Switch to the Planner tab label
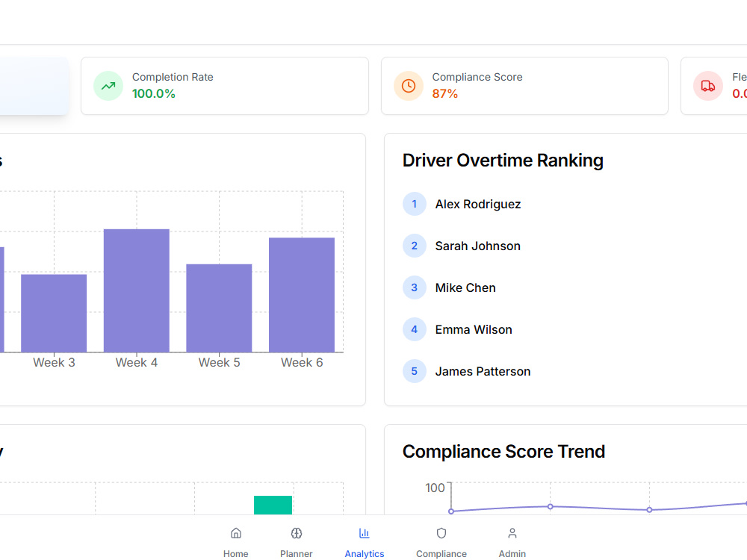Viewport: 747px width, 560px height. (x=297, y=553)
